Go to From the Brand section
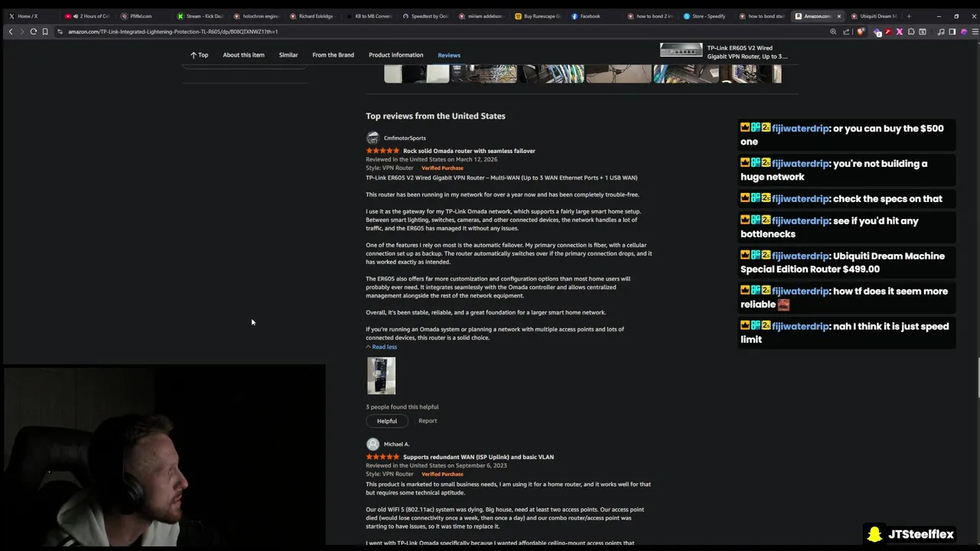 (333, 55)
